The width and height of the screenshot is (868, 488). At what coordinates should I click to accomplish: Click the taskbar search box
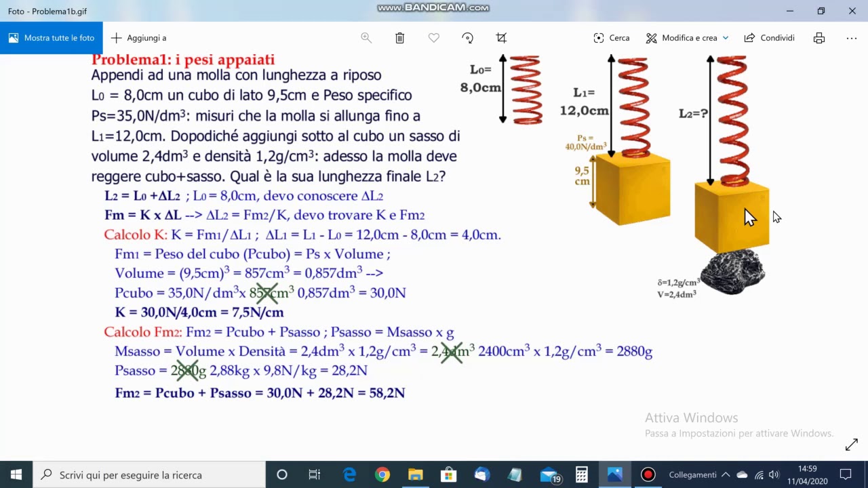(149, 474)
